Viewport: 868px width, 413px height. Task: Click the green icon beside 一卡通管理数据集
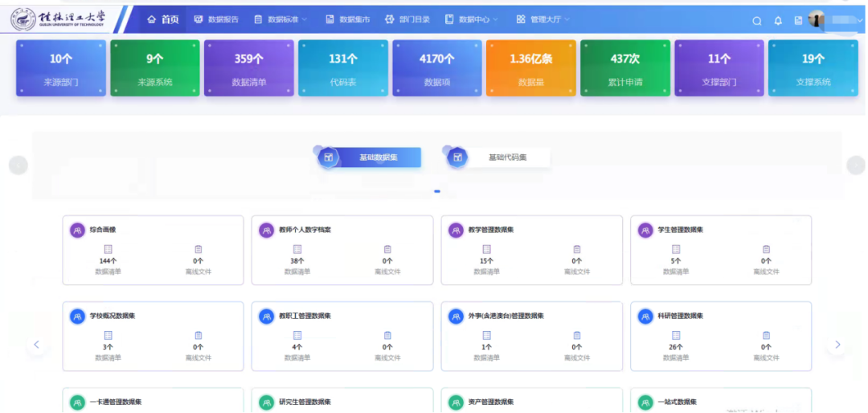(77, 403)
